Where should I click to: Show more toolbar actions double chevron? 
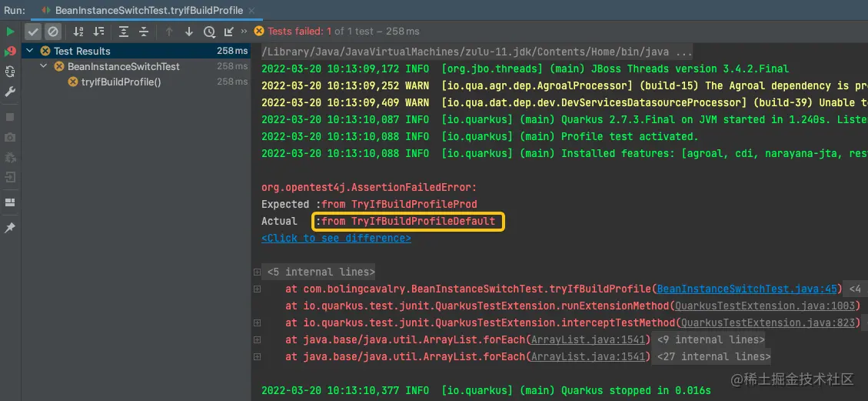[244, 32]
